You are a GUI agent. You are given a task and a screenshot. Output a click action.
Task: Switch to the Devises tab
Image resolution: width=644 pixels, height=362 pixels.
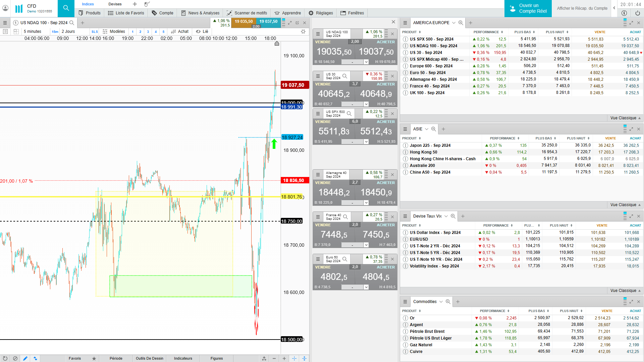coord(115,4)
